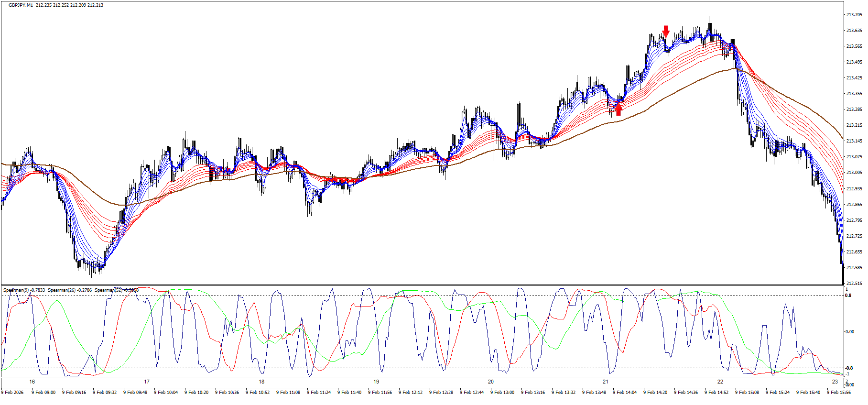This screenshot has width=868, height=405.
Task: Click the 213.425 price axis label
Action: click(854, 78)
